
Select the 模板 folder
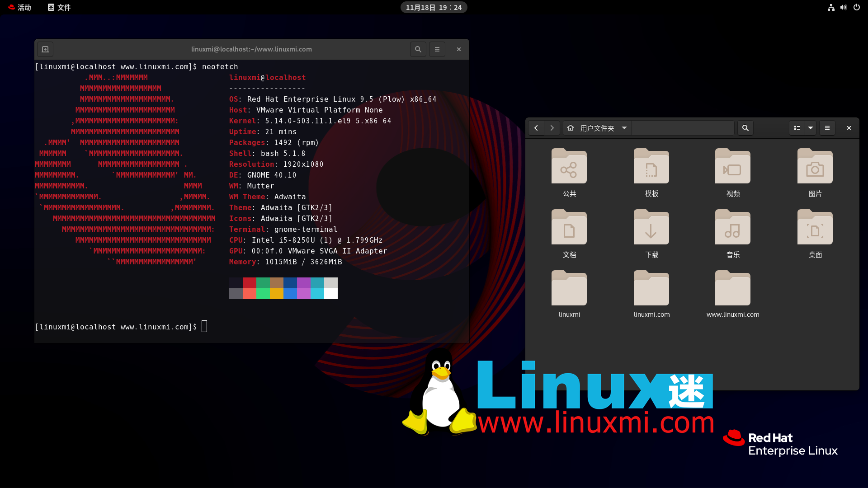coord(651,173)
